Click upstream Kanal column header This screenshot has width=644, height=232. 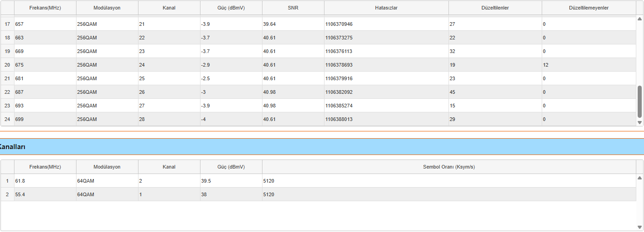169,167
